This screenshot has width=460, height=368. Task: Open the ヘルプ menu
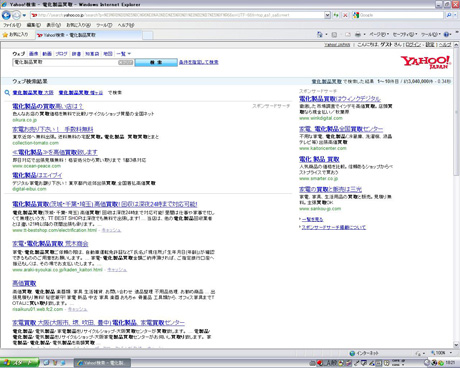126,25
